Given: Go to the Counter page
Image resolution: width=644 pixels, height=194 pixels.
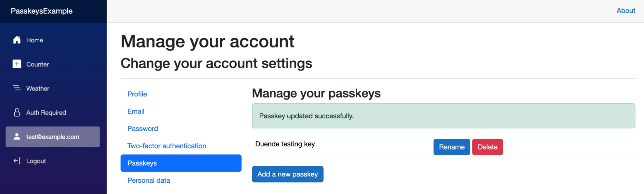Looking at the screenshot, I should pyautogui.click(x=37, y=64).
